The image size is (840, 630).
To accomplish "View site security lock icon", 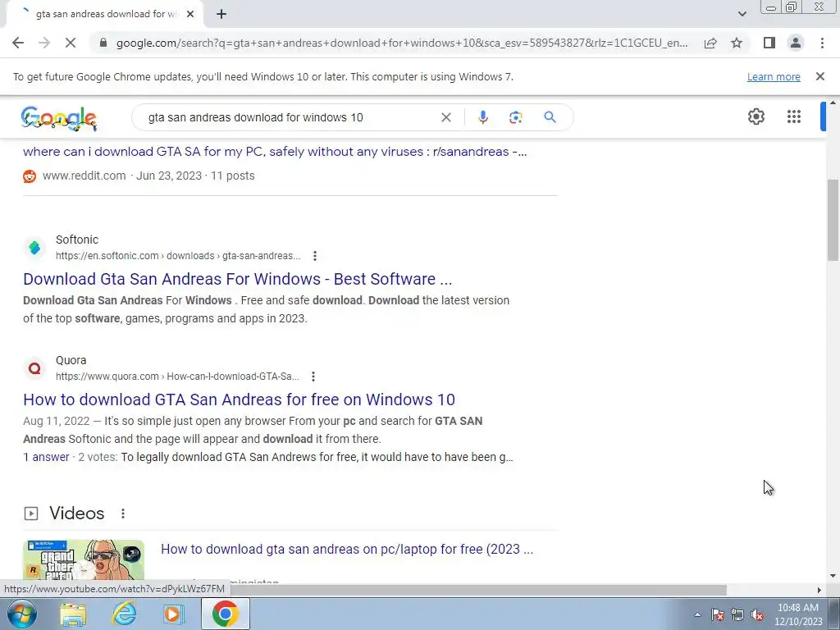I will click(103, 43).
